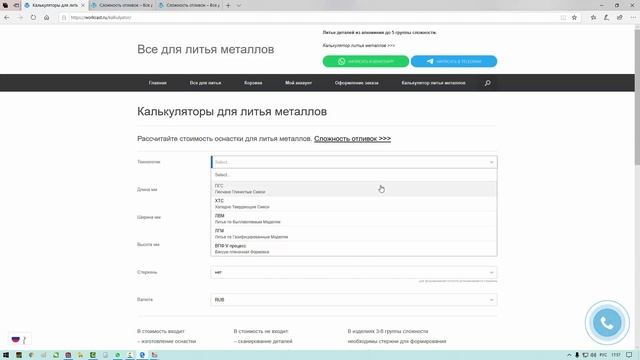
Task: Click the tabs you've set aside icon
Action: (x=5, y=5)
